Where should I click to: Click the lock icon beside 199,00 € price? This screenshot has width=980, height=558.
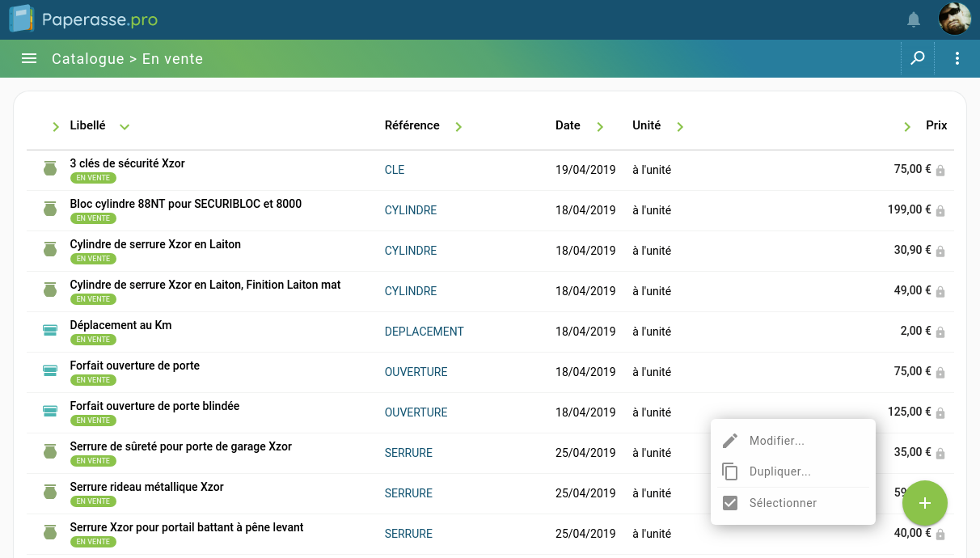tap(940, 211)
